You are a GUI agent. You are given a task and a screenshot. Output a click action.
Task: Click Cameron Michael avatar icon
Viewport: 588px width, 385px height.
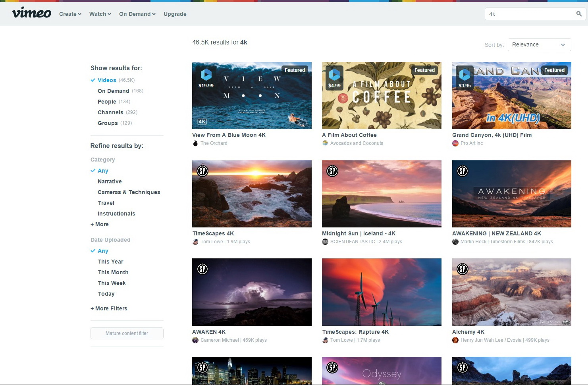(195, 340)
